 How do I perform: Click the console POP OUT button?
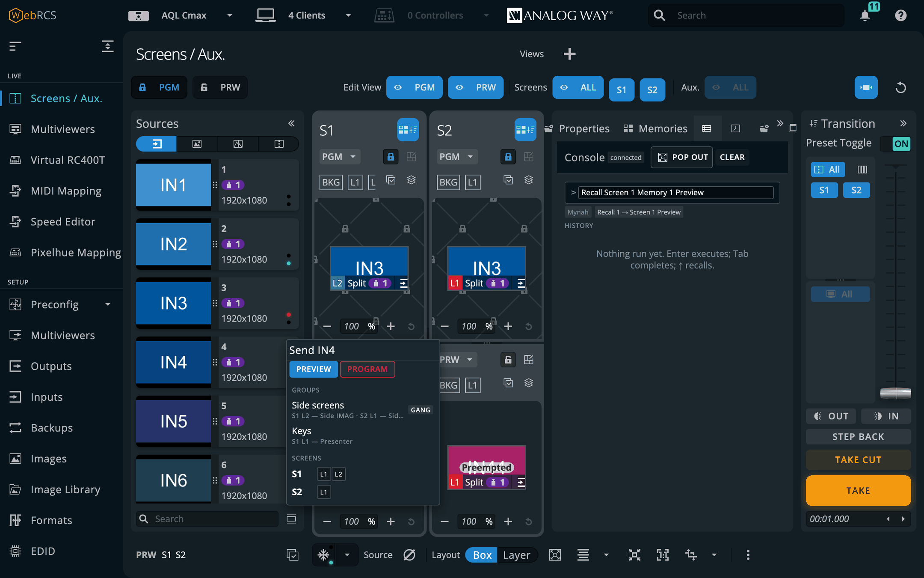pyautogui.click(x=682, y=157)
